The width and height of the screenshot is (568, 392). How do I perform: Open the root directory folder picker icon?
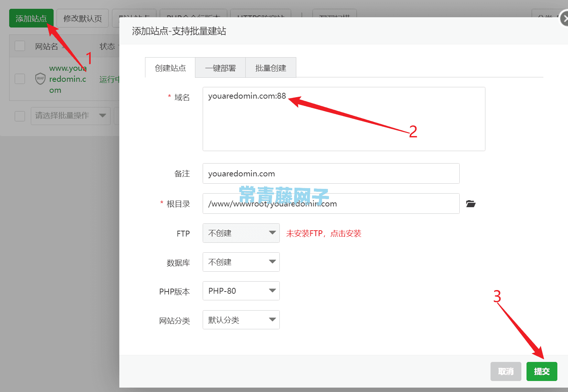(x=471, y=204)
